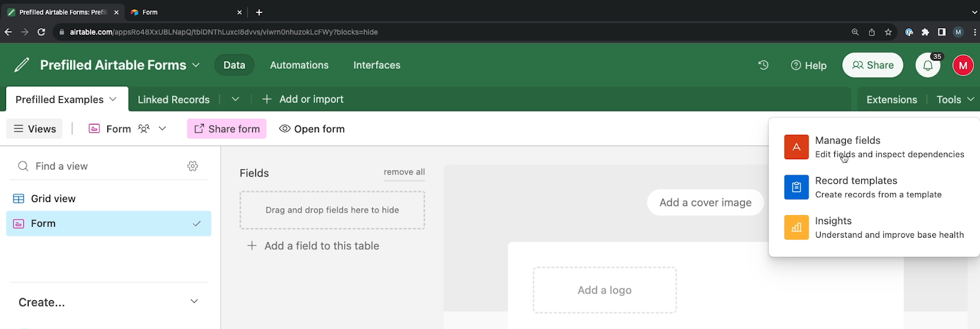This screenshot has width=980, height=329.
Task: Open browser tab search chevron
Action: click(974, 12)
